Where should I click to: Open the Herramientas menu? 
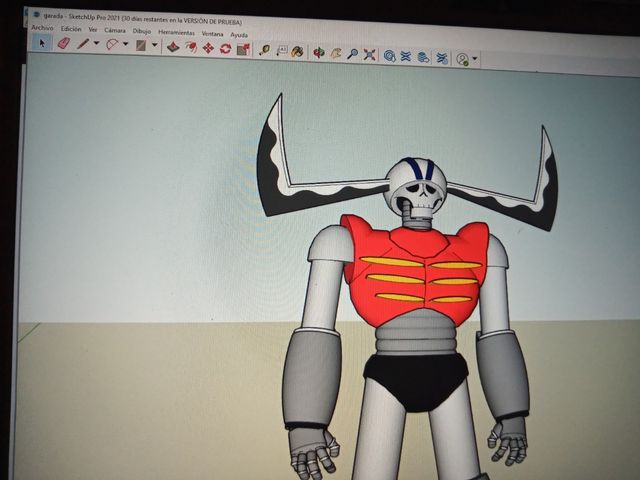(x=176, y=33)
